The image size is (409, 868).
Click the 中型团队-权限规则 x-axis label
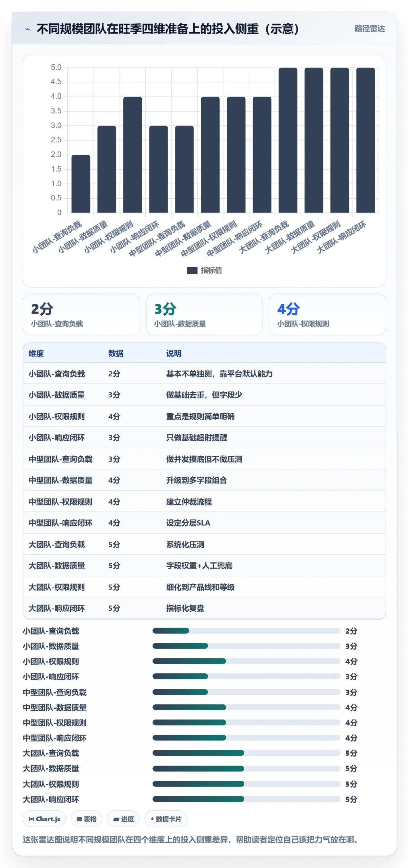pyautogui.click(x=209, y=238)
